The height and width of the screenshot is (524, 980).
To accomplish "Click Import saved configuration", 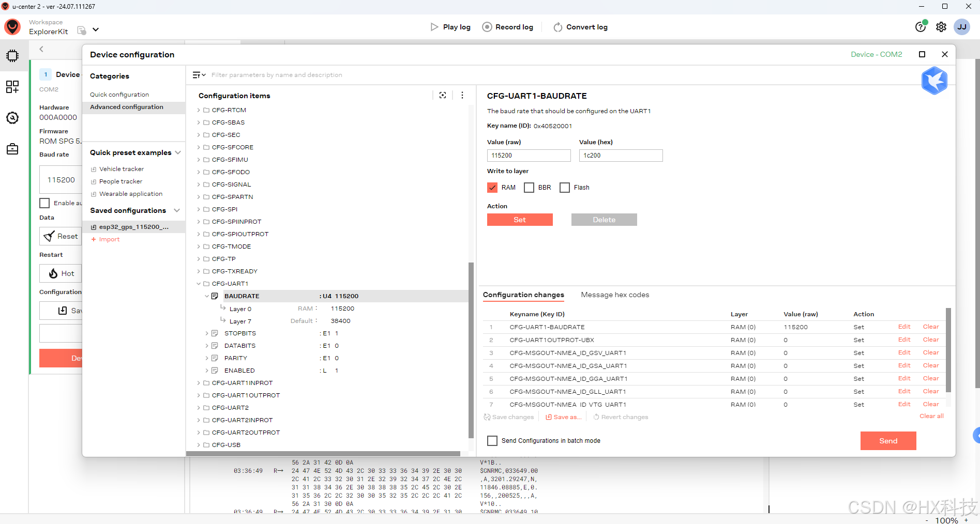I will click(x=105, y=239).
